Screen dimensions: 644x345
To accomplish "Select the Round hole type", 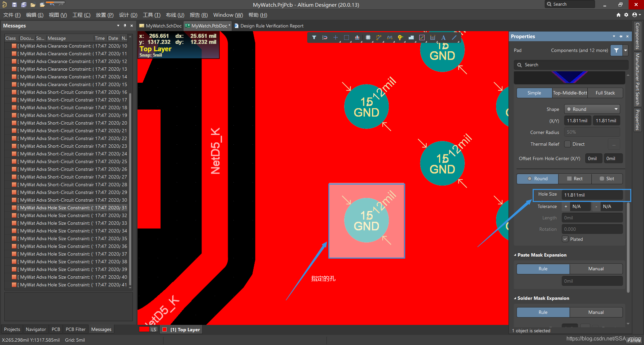I will coord(537,179).
